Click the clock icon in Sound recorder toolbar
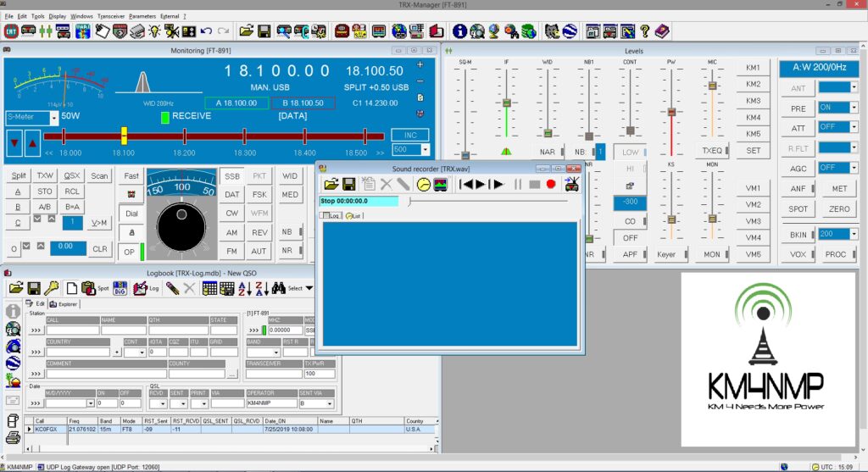Image resolution: width=868 pixels, height=472 pixels. (x=423, y=184)
